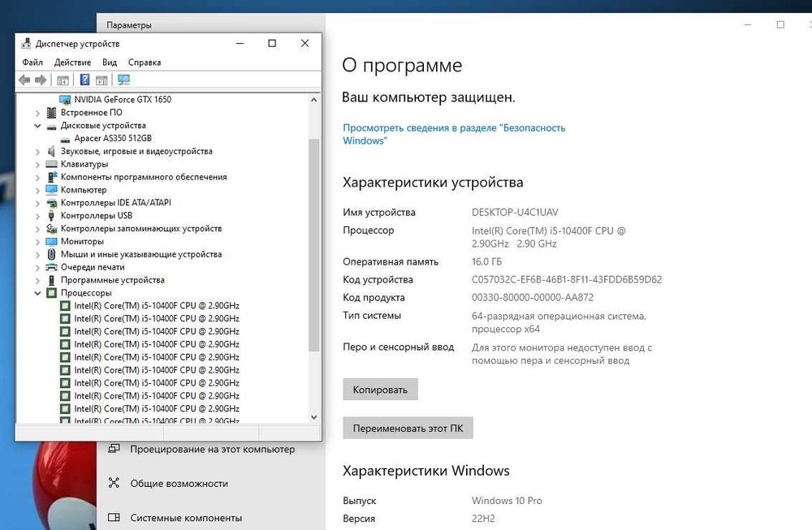The width and height of the screenshot is (812, 530).
Task: Click the О программе heading
Action: click(x=402, y=66)
